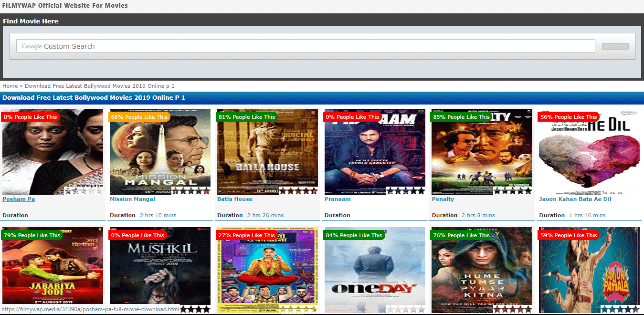Screen dimensions: 644x315
Task: Click the "2 hrs 26 mins" duration text
Action: pyautogui.click(x=265, y=215)
